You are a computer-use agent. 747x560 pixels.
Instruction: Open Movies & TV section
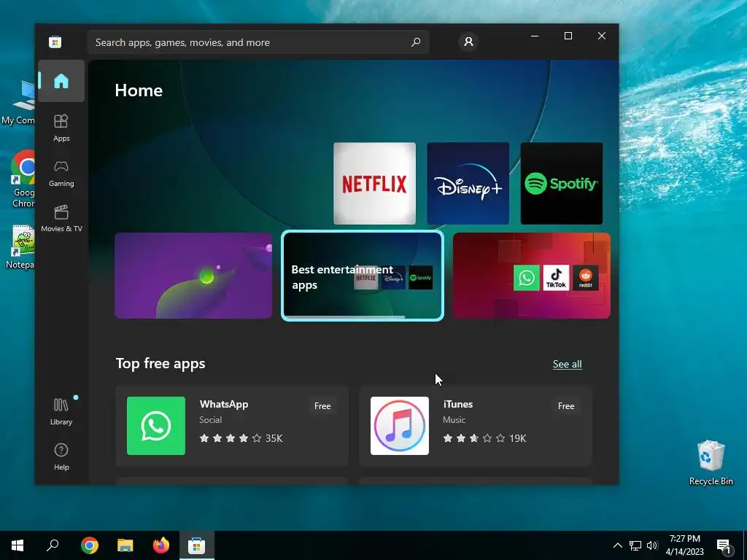tap(61, 219)
